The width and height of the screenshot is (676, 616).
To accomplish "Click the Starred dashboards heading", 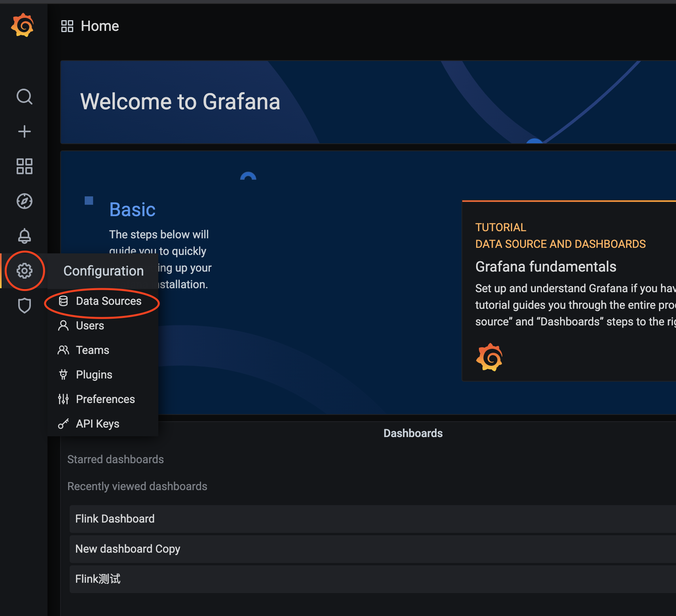I will coord(116,459).
